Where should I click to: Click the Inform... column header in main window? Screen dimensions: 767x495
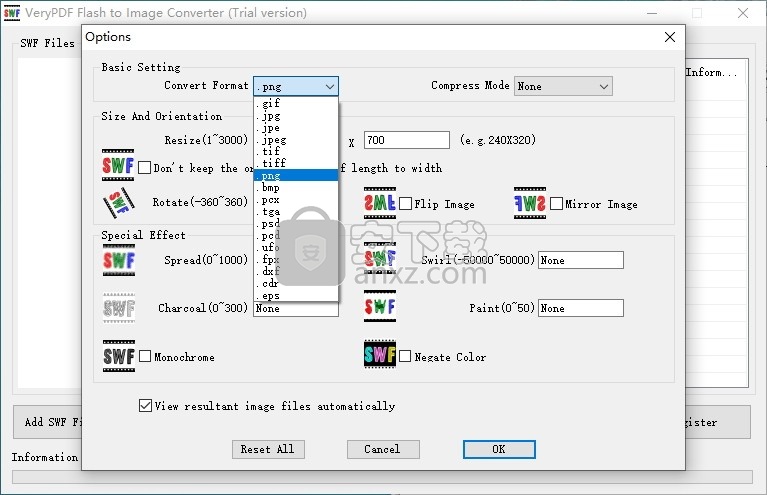click(x=716, y=72)
